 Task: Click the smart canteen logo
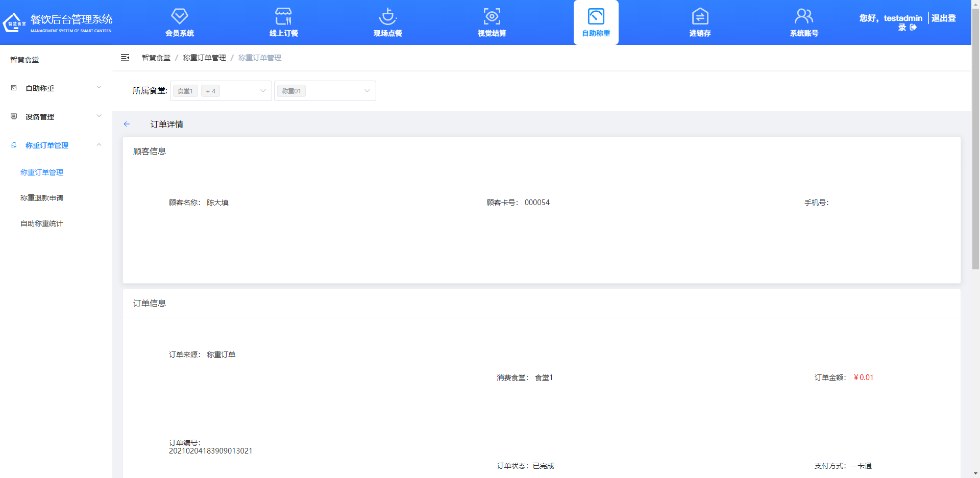coord(14,23)
